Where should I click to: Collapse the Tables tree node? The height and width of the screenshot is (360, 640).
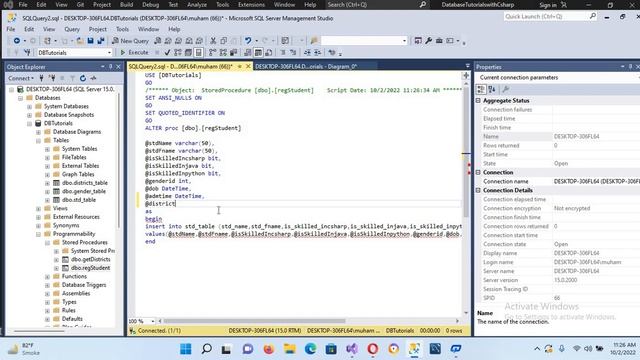(x=38, y=140)
